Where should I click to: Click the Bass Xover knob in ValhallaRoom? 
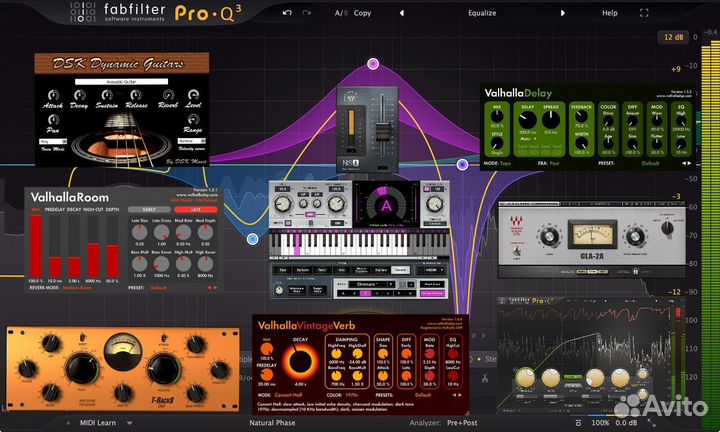(x=162, y=264)
